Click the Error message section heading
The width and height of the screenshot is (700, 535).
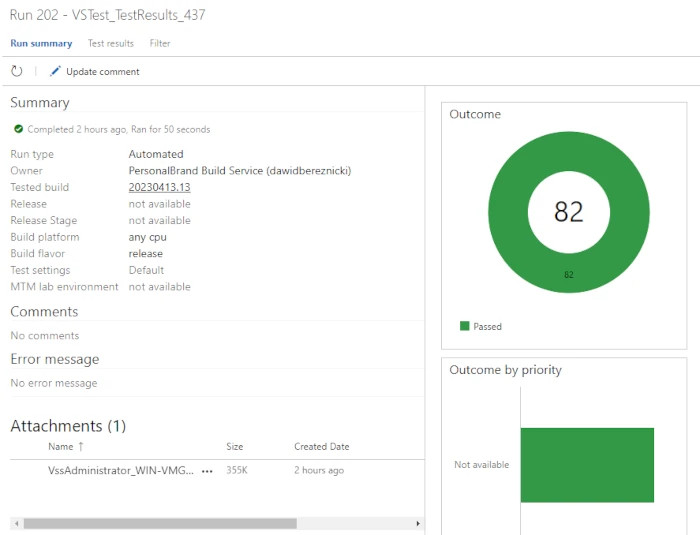point(54,359)
